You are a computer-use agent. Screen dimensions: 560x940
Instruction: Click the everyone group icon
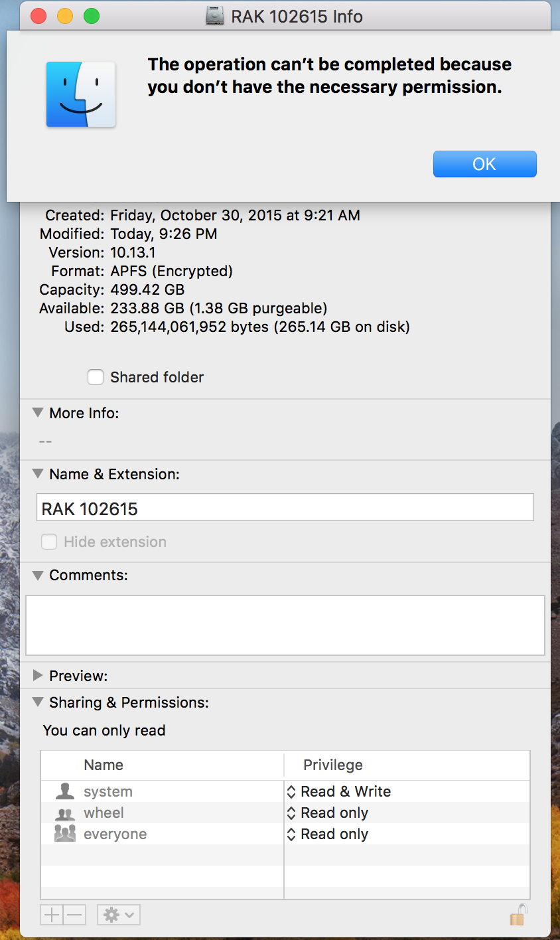pos(65,834)
